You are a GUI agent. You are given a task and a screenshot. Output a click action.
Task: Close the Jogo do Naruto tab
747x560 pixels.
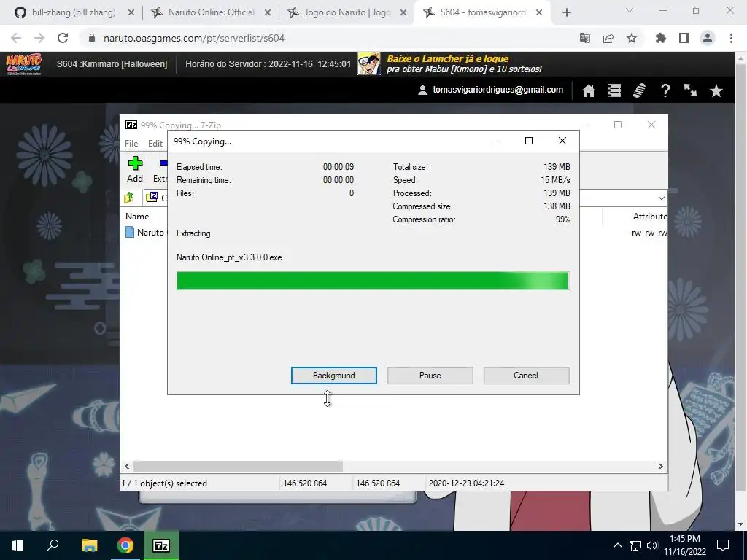click(403, 13)
